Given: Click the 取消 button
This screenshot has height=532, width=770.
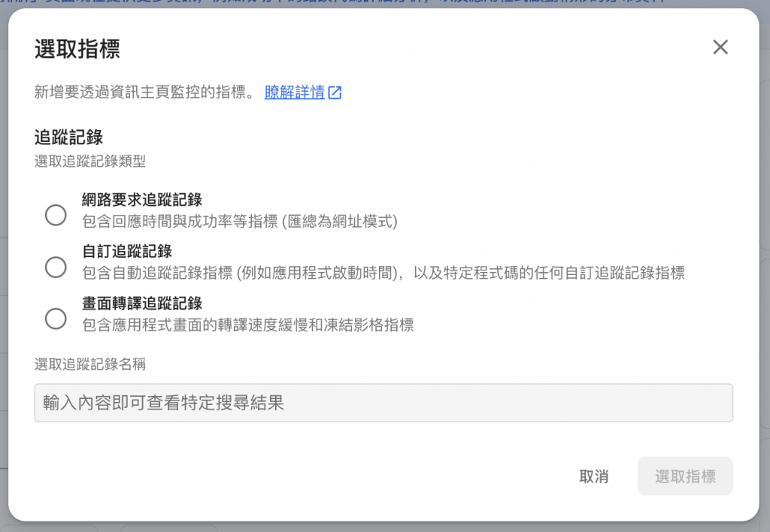Looking at the screenshot, I should click(x=594, y=476).
